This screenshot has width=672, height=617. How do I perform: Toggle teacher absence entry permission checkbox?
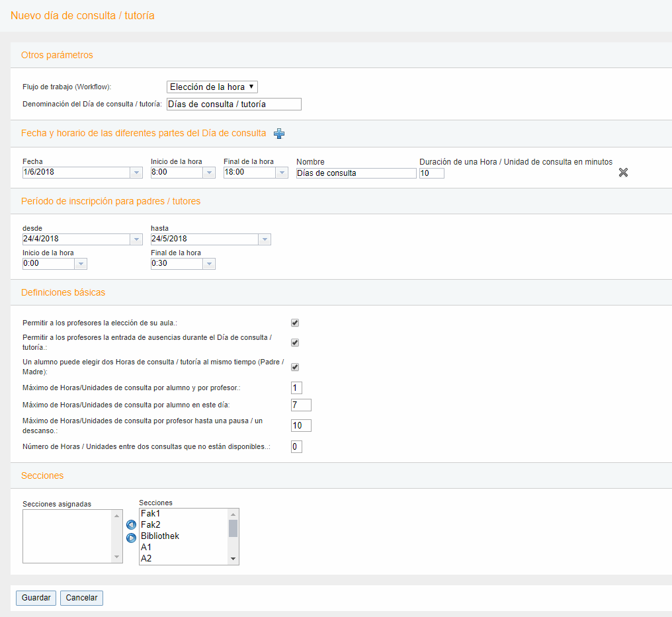pyautogui.click(x=295, y=343)
